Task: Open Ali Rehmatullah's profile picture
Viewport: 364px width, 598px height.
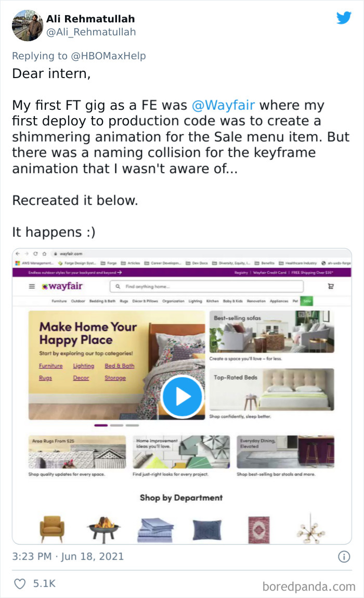Action: point(28,25)
